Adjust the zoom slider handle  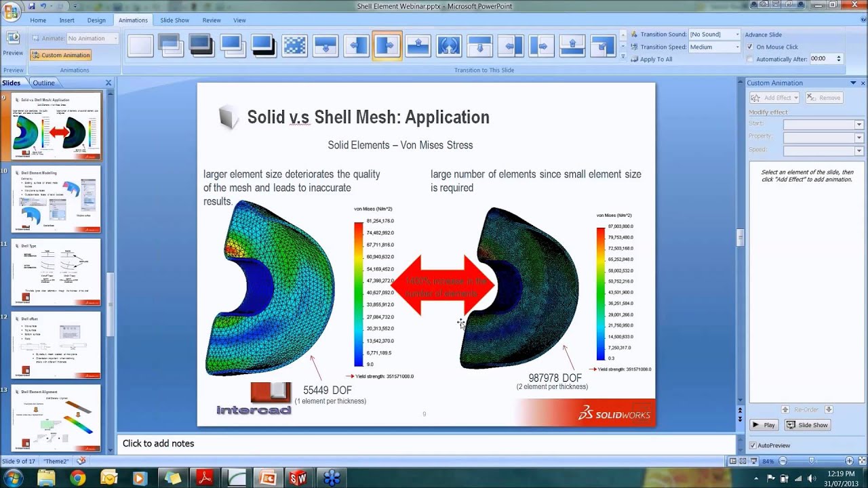click(811, 462)
